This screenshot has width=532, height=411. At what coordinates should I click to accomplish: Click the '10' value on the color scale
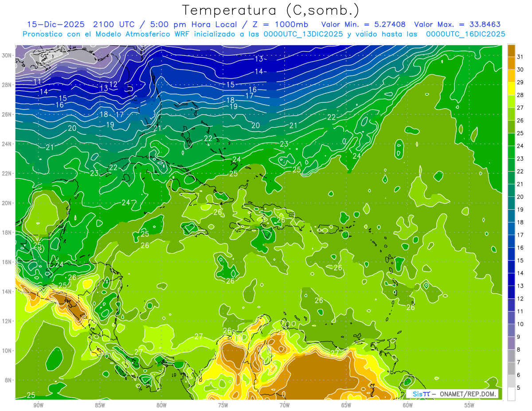pos(520,324)
